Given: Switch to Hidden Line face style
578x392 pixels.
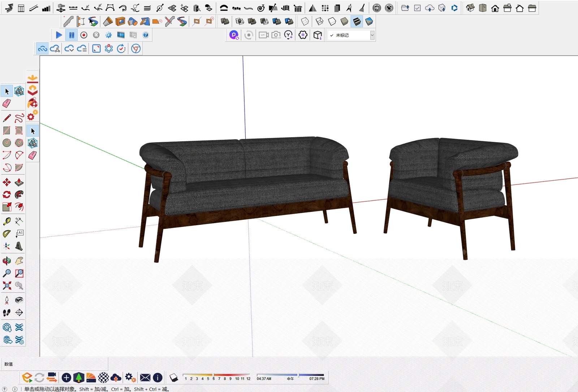Looking at the screenshot, I should point(332,21).
